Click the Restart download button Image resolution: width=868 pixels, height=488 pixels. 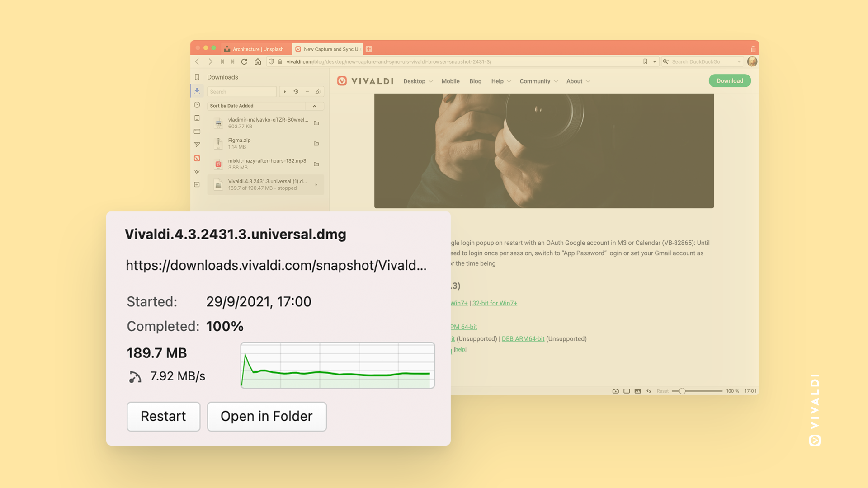[x=163, y=416]
